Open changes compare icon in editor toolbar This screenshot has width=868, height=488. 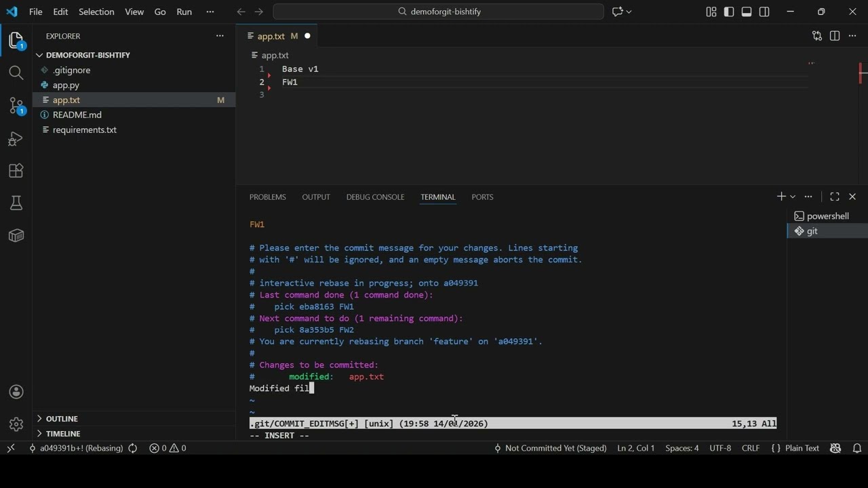(817, 36)
